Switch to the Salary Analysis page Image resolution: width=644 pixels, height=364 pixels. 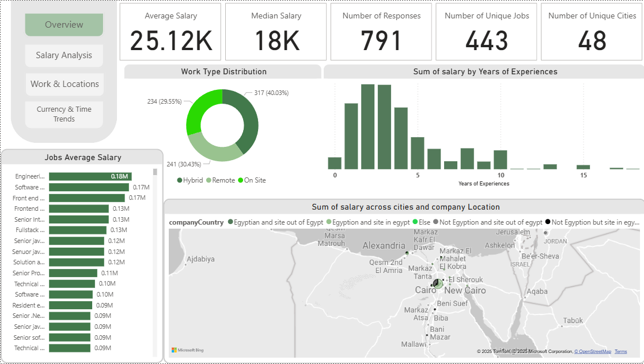[x=64, y=55]
